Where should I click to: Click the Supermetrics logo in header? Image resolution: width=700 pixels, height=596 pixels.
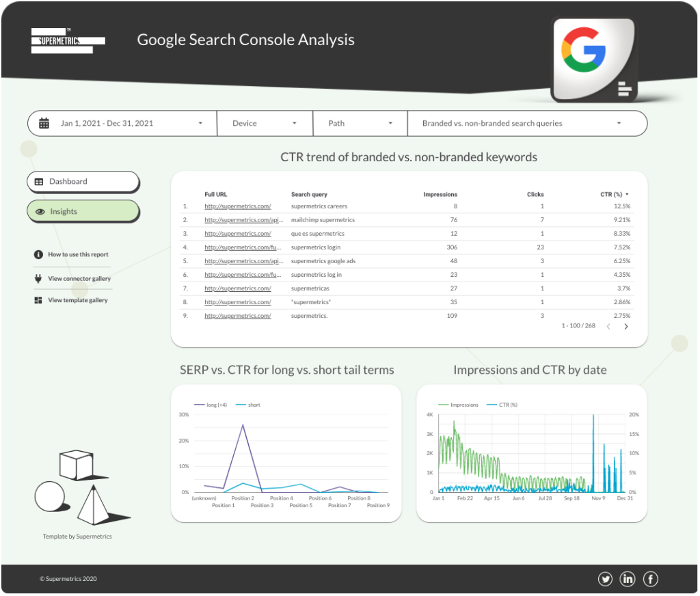(68, 40)
